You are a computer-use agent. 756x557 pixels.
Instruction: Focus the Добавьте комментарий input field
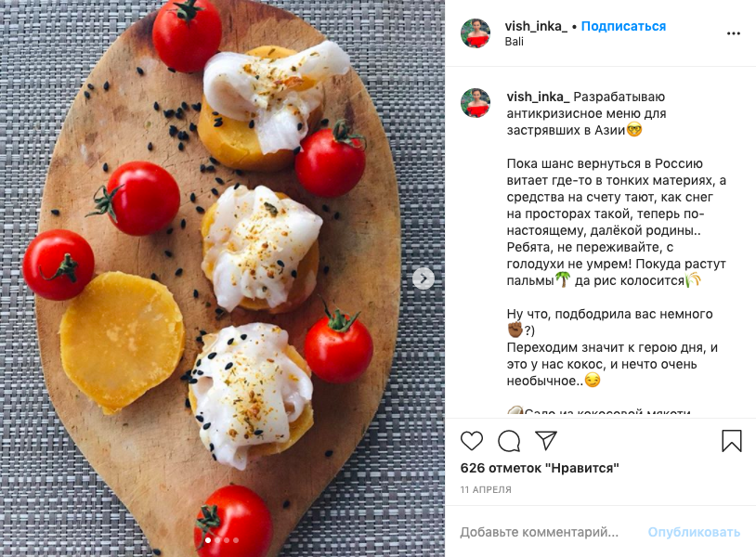click(x=539, y=532)
